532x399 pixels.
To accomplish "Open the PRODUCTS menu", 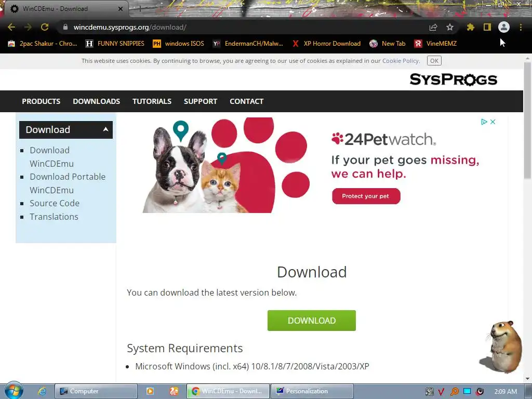I will pyautogui.click(x=41, y=101).
